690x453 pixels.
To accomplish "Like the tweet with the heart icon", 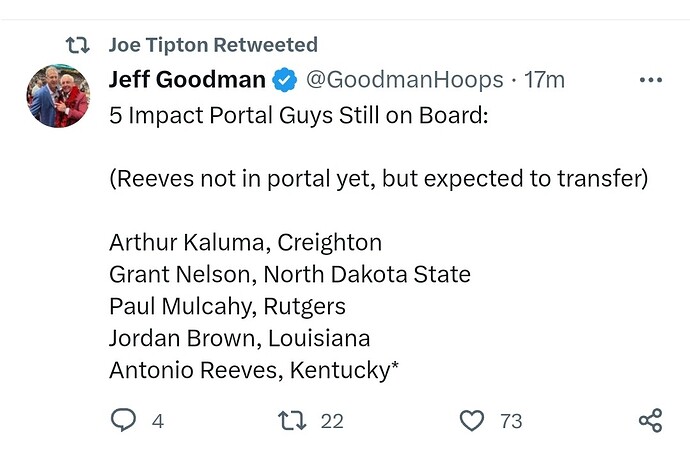I will pos(472,421).
